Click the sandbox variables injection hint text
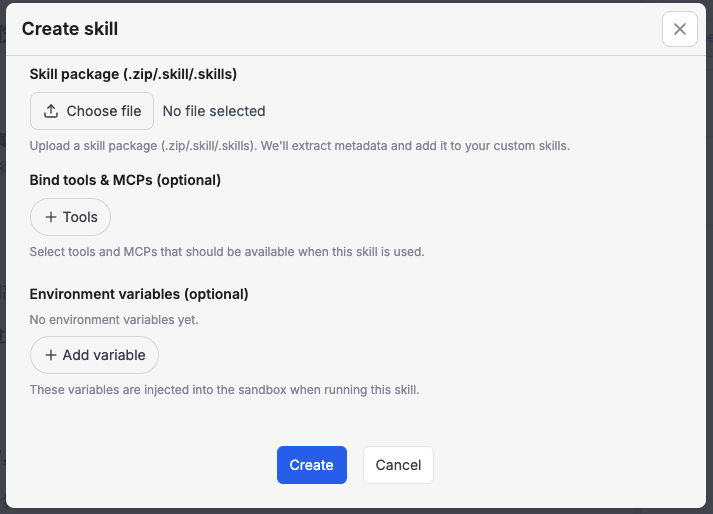 (x=224, y=390)
